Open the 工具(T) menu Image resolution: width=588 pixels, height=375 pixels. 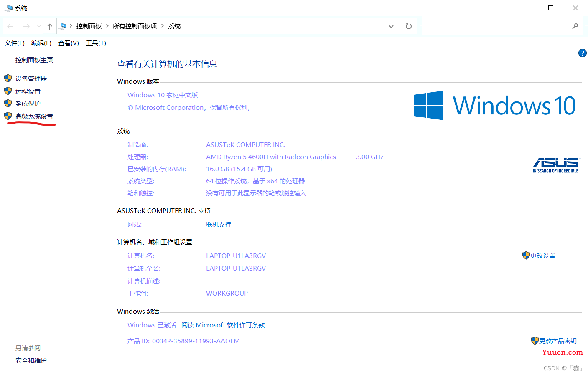pyautogui.click(x=96, y=43)
